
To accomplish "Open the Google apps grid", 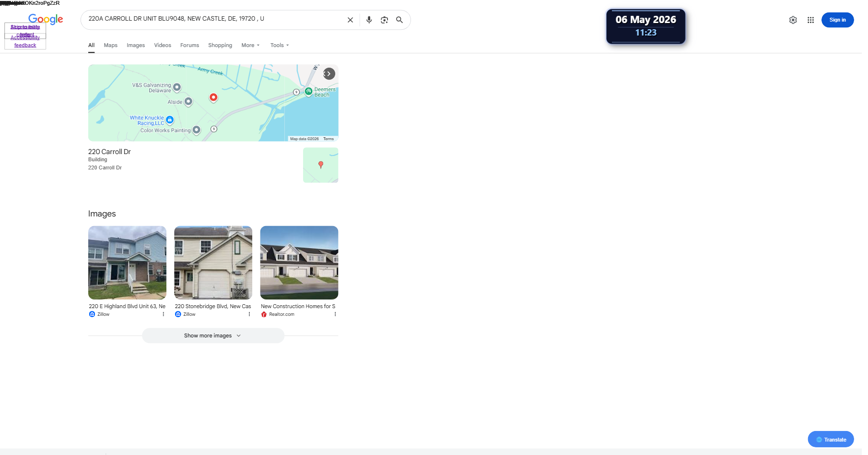I will (x=810, y=20).
